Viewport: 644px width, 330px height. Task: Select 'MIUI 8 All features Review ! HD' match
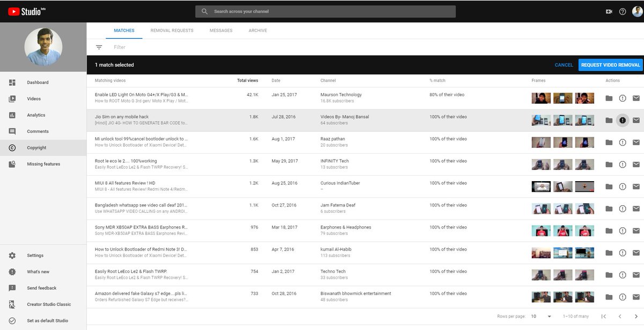click(365, 186)
